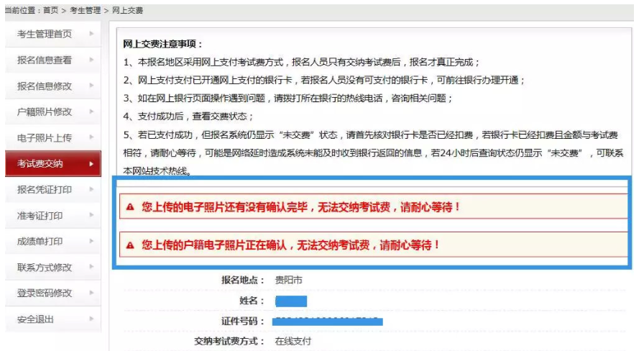The height and width of the screenshot is (351, 644).
Task: Click warning icon in 户籍电子照片 alert
Action: 130,245
